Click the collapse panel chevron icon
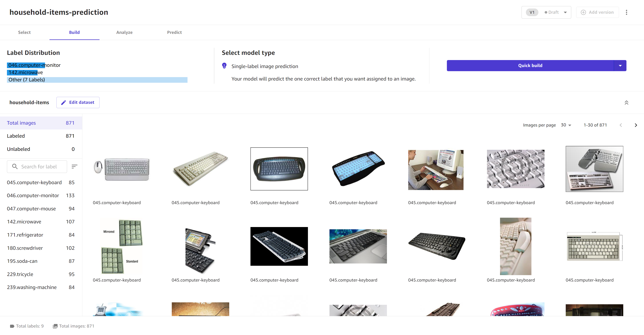 coord(626,102)
